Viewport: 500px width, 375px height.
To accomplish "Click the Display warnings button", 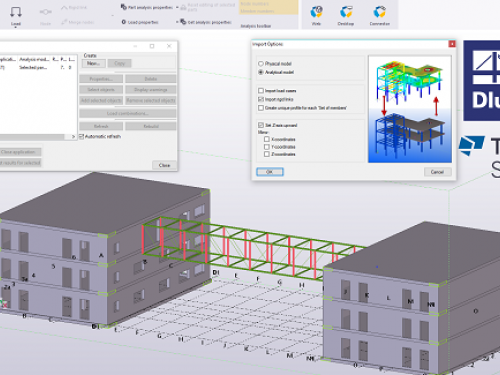I will (151, 90).
